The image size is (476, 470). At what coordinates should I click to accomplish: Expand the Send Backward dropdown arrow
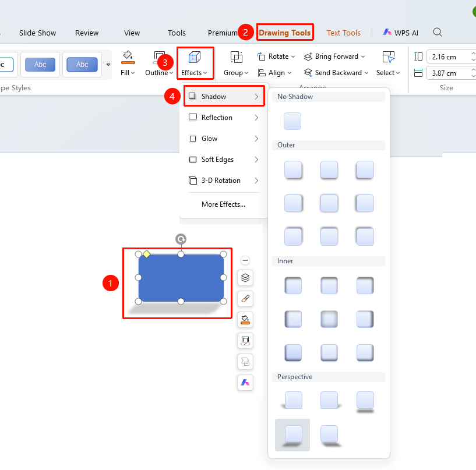[x=366, y=73]
